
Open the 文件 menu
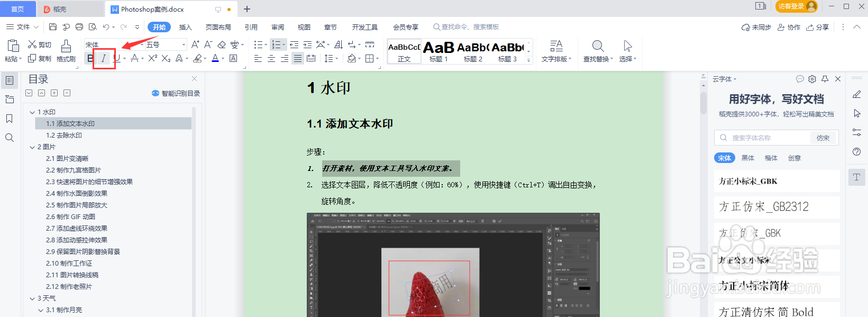pyautogui.click(x=22, y=27)
